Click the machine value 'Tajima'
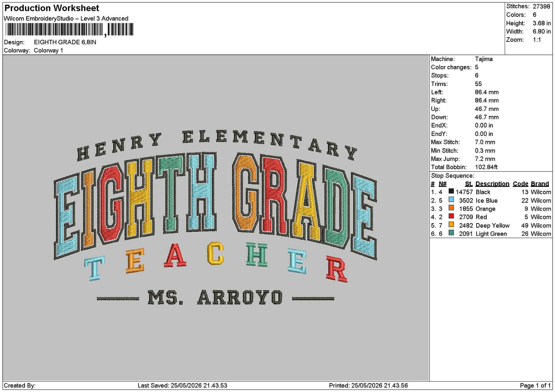The image size is (555, 392). [484, 59]
